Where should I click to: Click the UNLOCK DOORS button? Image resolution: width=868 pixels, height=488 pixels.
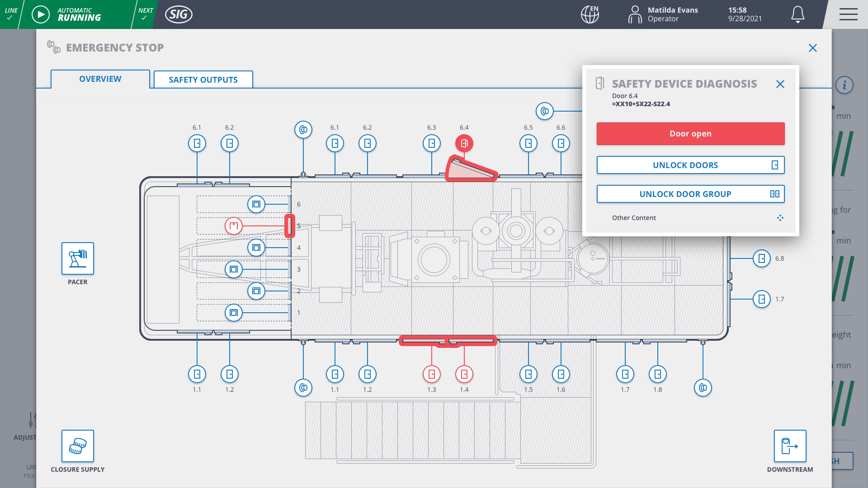coord(690,165)
